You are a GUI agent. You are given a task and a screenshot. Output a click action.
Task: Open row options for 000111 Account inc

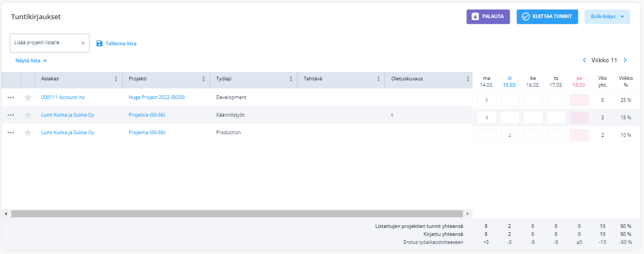pyautogui.click(x=11, y=97)
